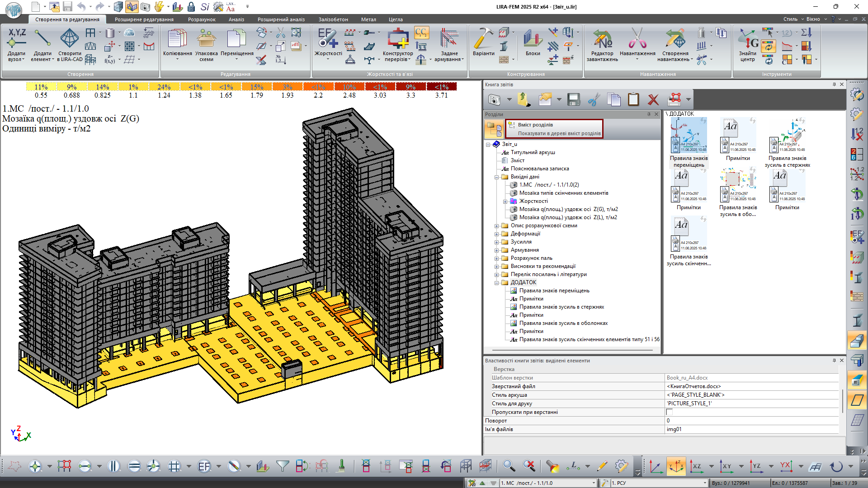Image resolution: width=868 pixels, height=488 pixels.
Task: Open the load case dropdown in status bar
Action: coord(594,483)
